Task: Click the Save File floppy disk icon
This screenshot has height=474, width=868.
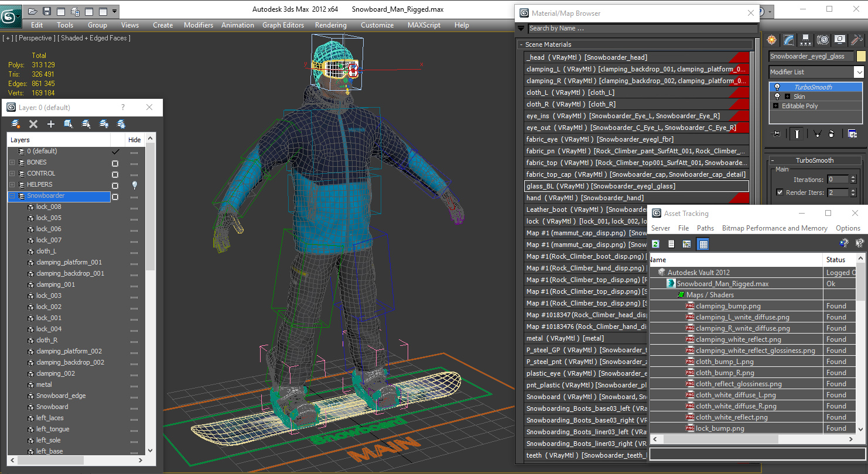Action: click(47, 11)
